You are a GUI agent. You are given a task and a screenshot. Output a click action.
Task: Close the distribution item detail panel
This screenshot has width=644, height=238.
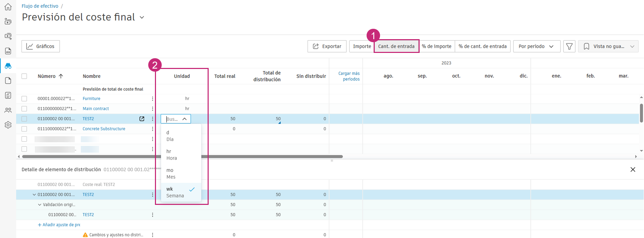(x=633, y=169)
